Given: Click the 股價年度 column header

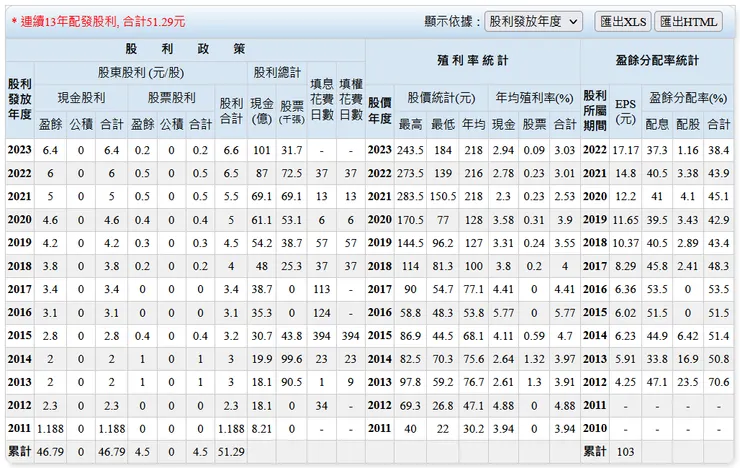Looking at the screenshot, I should (379, 110).
